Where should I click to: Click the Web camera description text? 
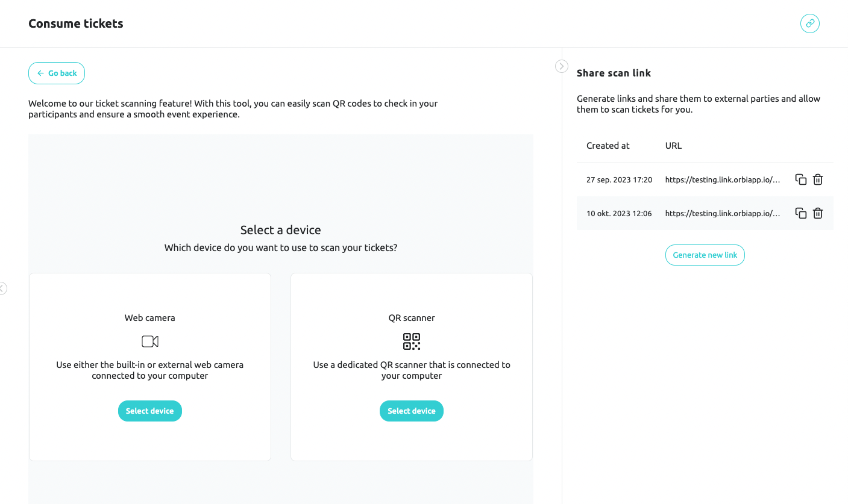click(x=150, y=370)
